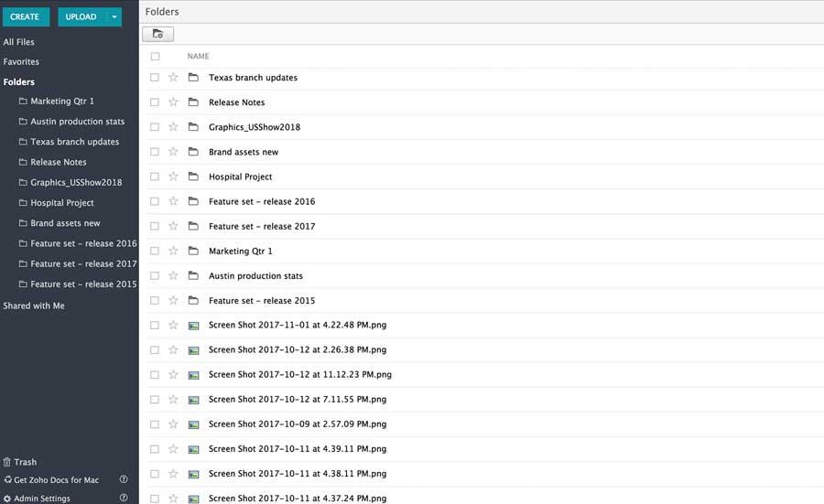Click the Trash bin icon in sidebar
This screenshot has width=824, height=504.
(x=6, y=462)
